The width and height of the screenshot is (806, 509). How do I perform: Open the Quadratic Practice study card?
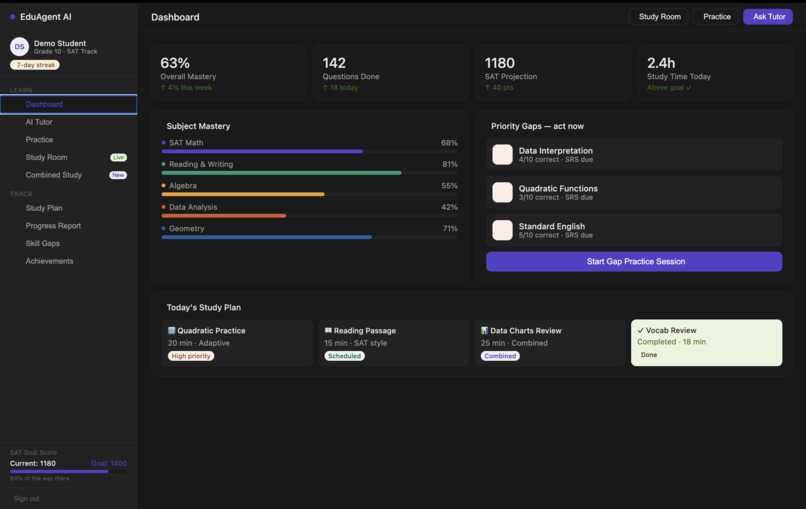[x=237, y=343]
